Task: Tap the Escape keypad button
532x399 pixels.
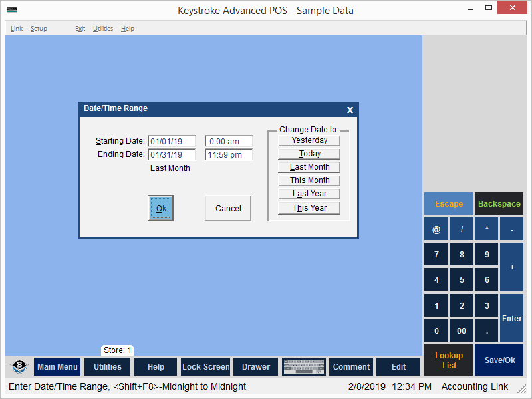Action: [x=448, y=203]
